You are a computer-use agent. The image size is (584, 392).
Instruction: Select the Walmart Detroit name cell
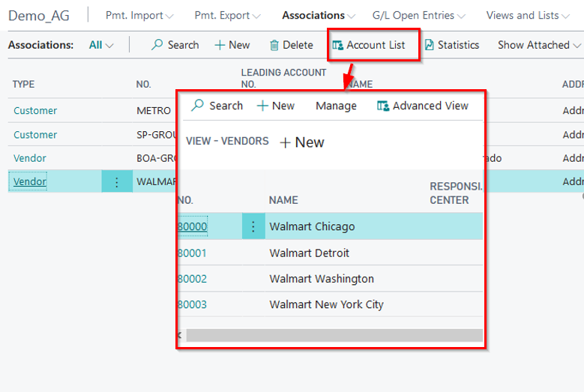point(309,253)
